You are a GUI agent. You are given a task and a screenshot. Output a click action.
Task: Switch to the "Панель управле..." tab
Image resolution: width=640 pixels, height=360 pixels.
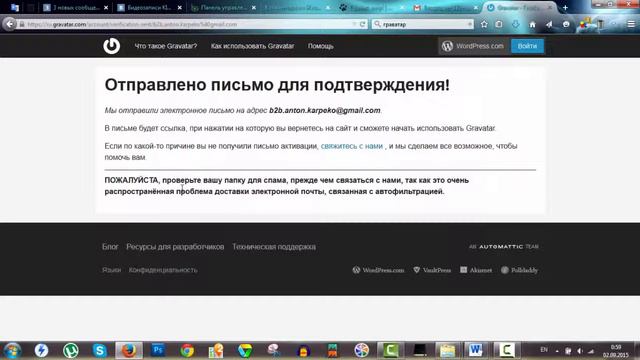(222, 7)
